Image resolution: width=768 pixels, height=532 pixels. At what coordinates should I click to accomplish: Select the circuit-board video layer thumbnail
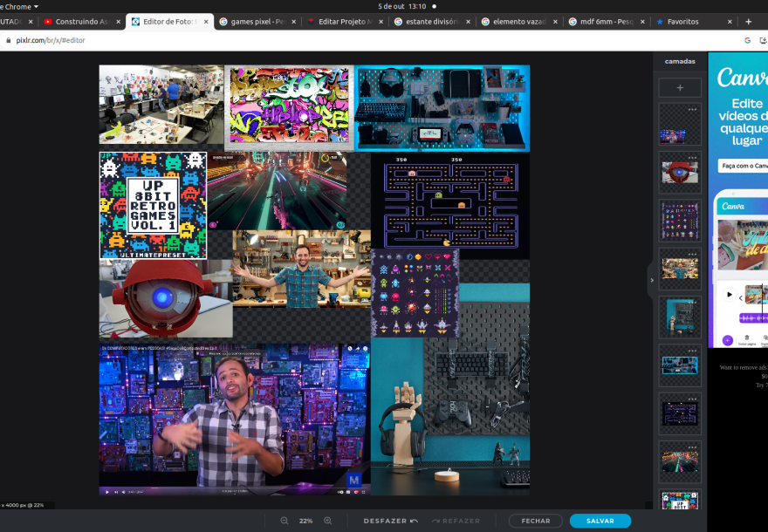[x=680, y=124]
